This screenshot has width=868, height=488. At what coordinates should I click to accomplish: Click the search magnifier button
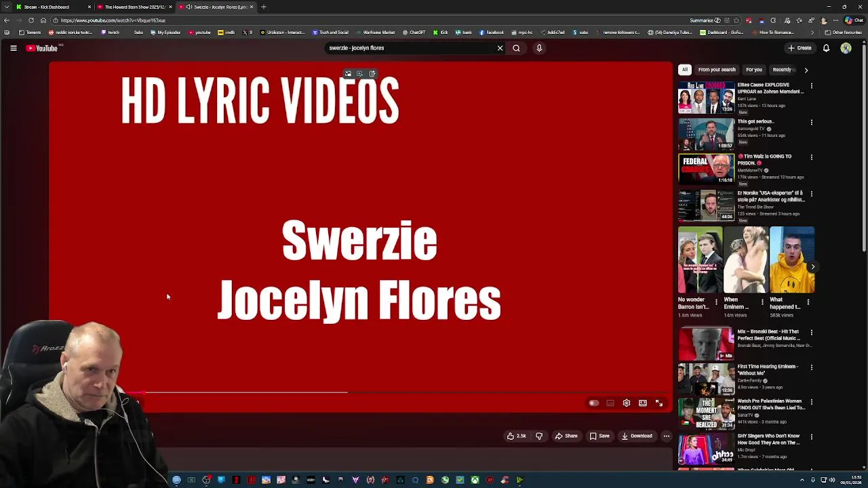[x=516, y=48]
